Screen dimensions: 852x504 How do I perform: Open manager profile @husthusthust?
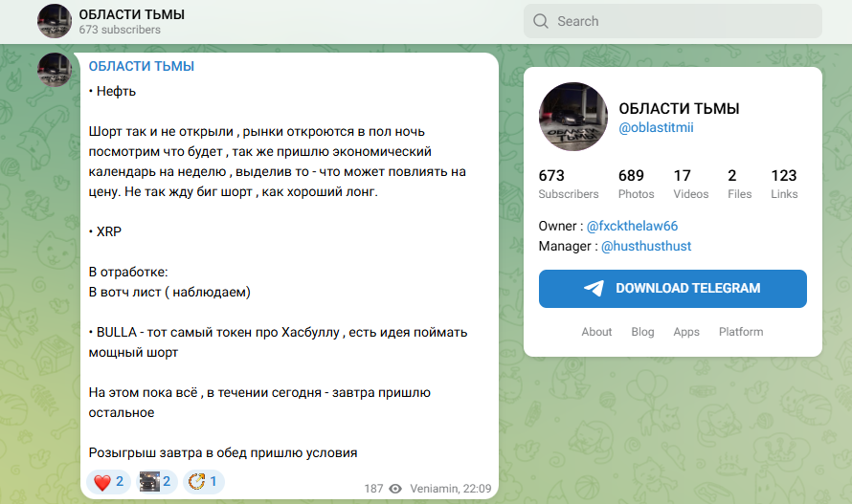tap(646, 246)
